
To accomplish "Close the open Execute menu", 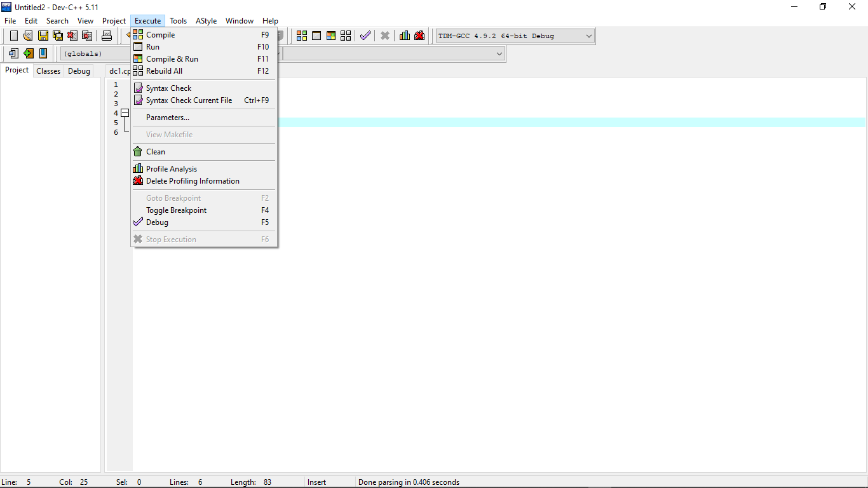I will click(147, 21).
